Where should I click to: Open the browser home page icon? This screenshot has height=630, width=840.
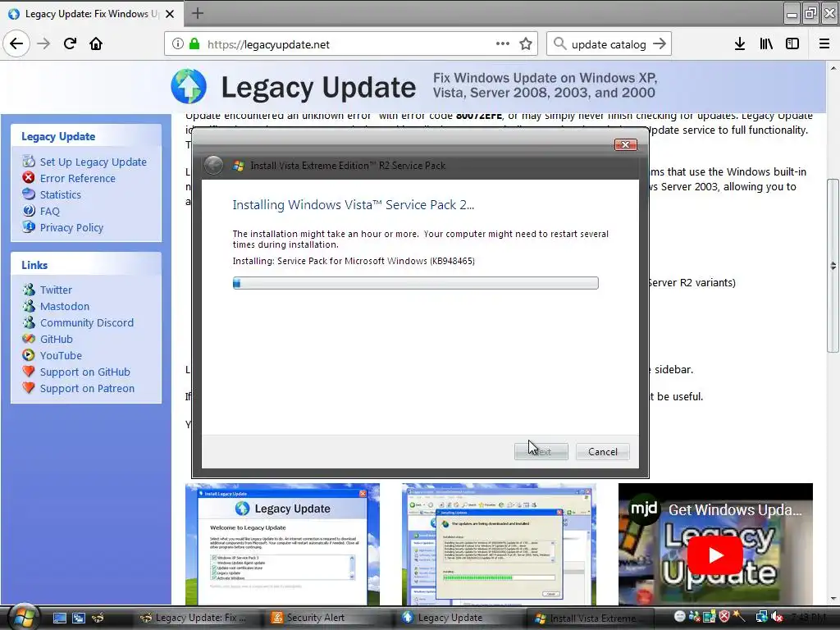96,43
